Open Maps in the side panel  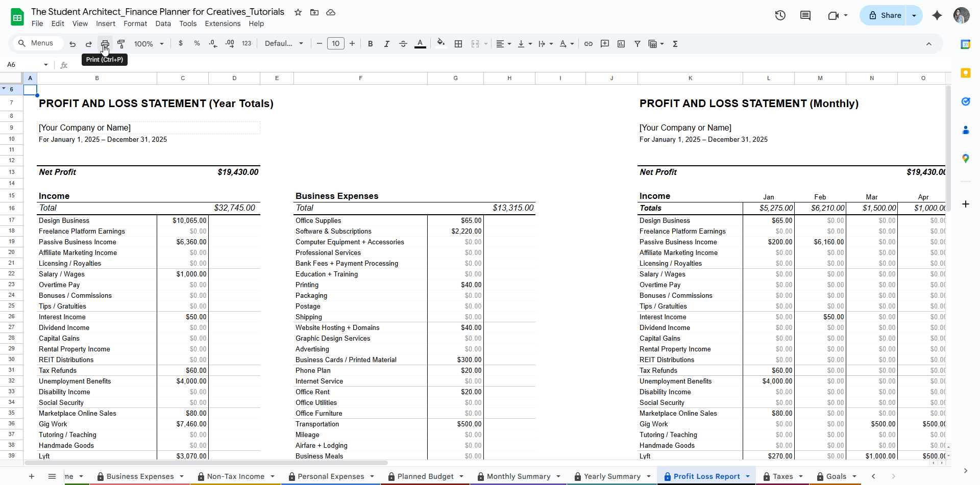[966, 159]
